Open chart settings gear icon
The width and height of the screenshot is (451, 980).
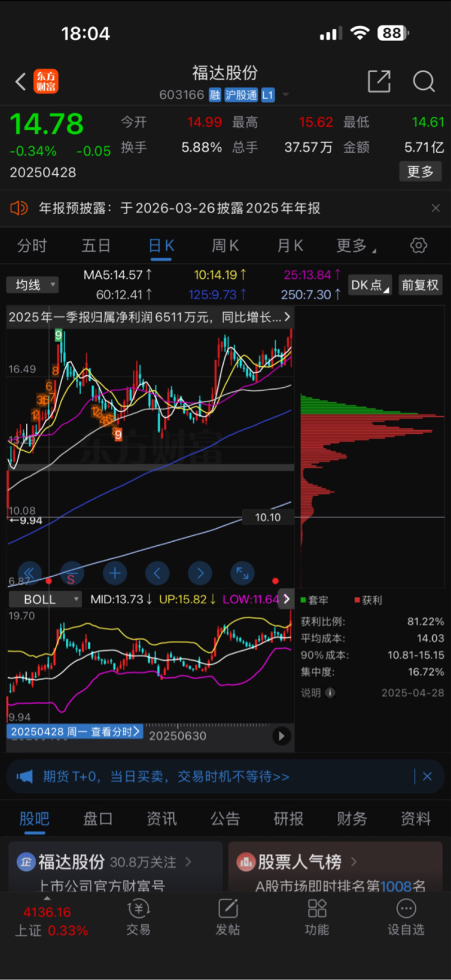(419, 245)
